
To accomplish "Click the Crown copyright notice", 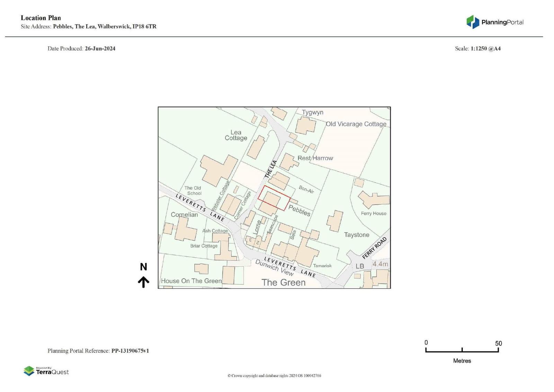I will 274,376.
